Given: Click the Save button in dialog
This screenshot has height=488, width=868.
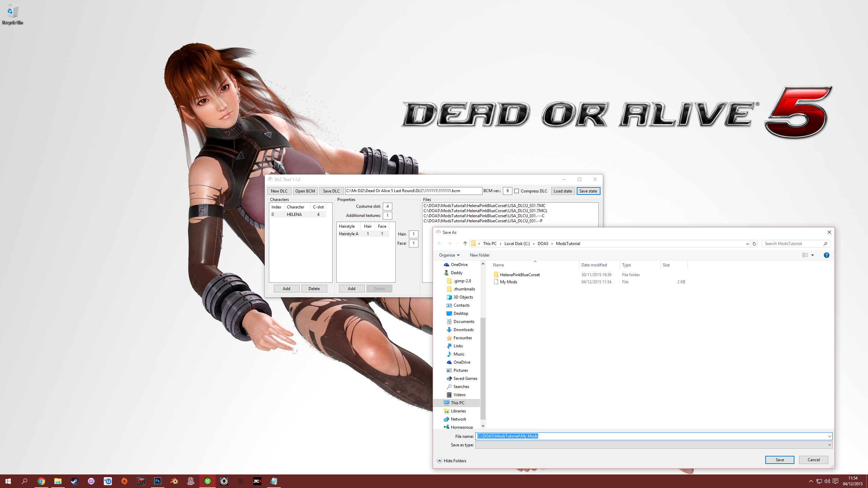Looking at the screenshot, I should pos(780,460).
